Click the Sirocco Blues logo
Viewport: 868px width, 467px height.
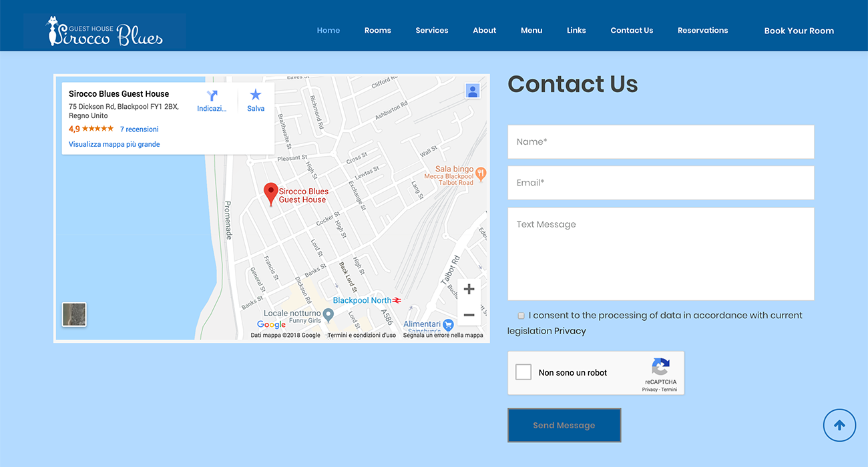105,31
